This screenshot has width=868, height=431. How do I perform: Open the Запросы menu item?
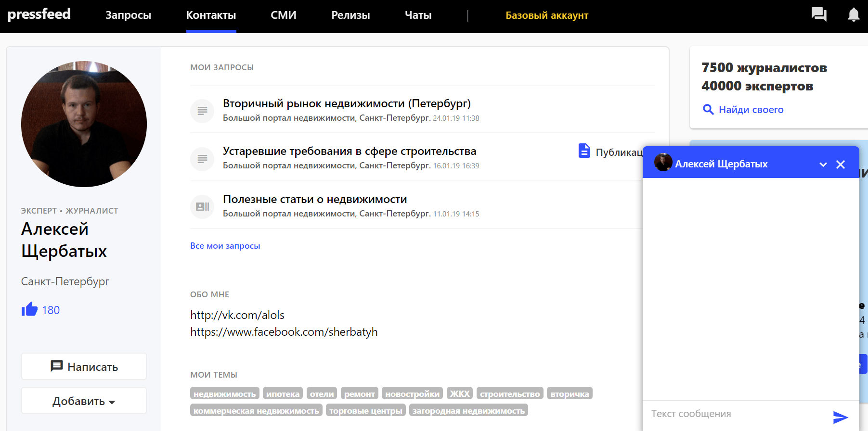pyautogui.click(x=128, y=15)
